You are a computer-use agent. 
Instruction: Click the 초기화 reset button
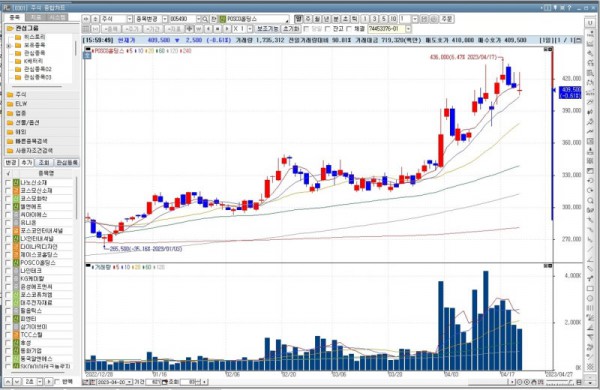(291, 29)
